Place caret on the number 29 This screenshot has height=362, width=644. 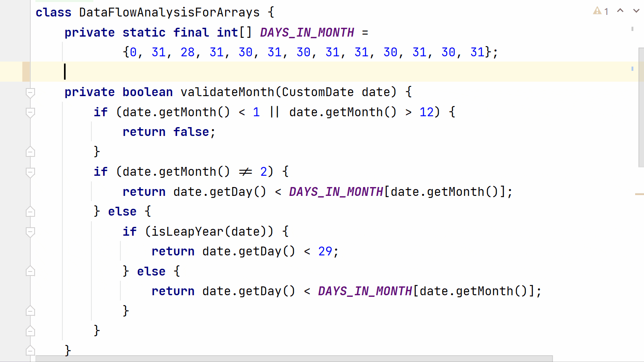click(x=325, y=251)
